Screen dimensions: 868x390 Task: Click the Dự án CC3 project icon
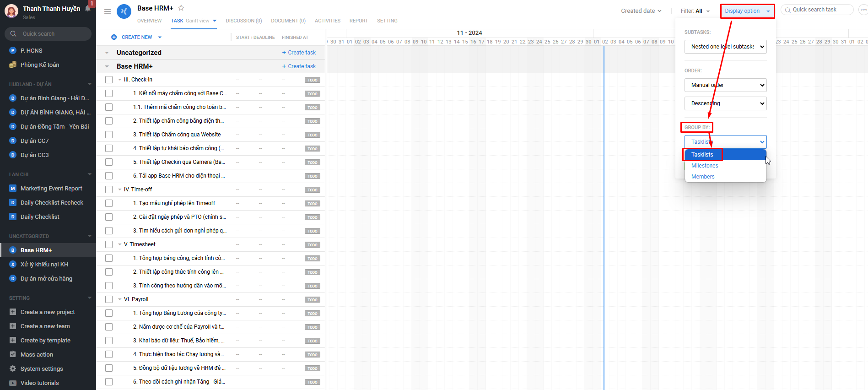coord(13,155)
